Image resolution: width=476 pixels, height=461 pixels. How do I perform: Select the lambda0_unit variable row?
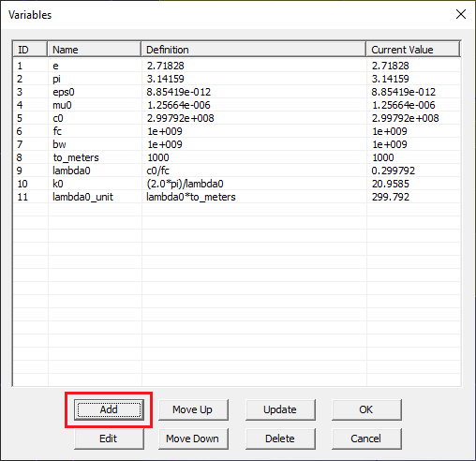[237, 197]
